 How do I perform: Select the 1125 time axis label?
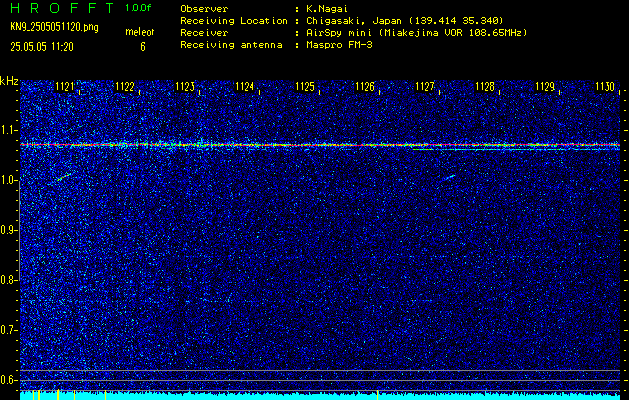tap(305, 87)
